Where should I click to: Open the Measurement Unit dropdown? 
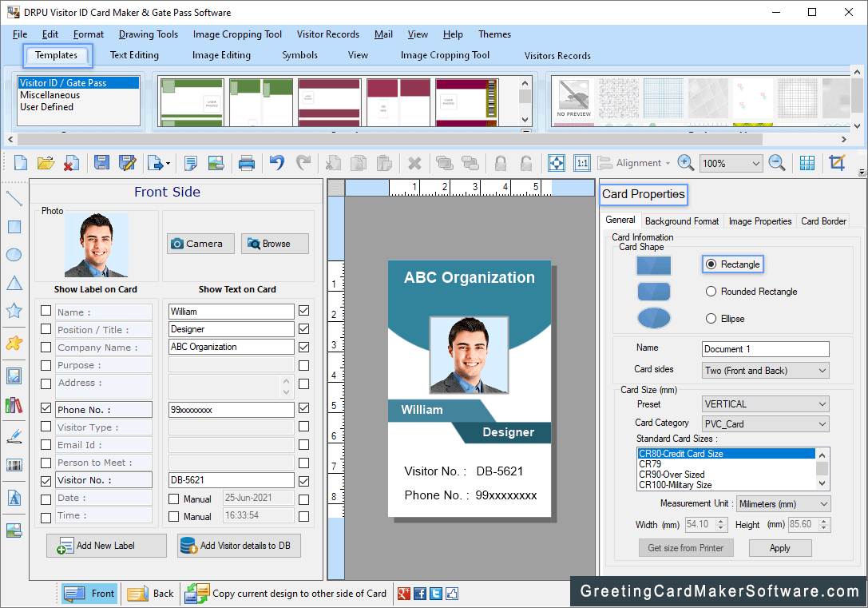pos(784,504)
